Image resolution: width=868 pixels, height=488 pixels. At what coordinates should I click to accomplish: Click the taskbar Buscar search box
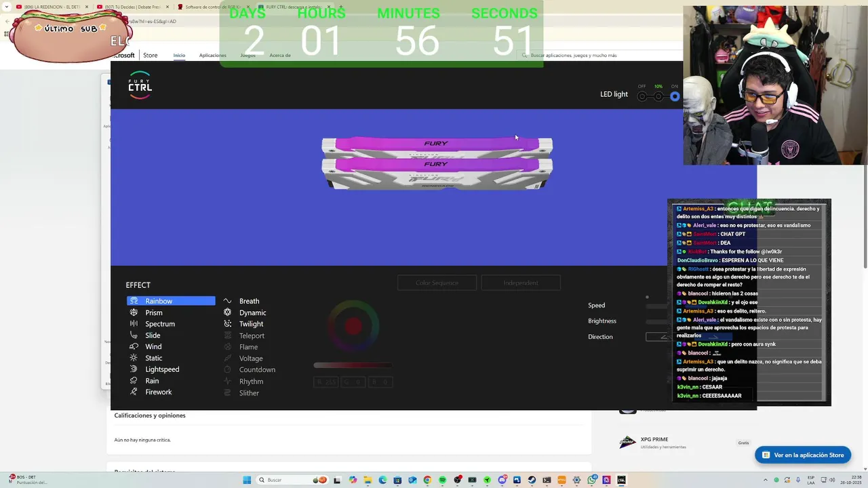(292, 480)
